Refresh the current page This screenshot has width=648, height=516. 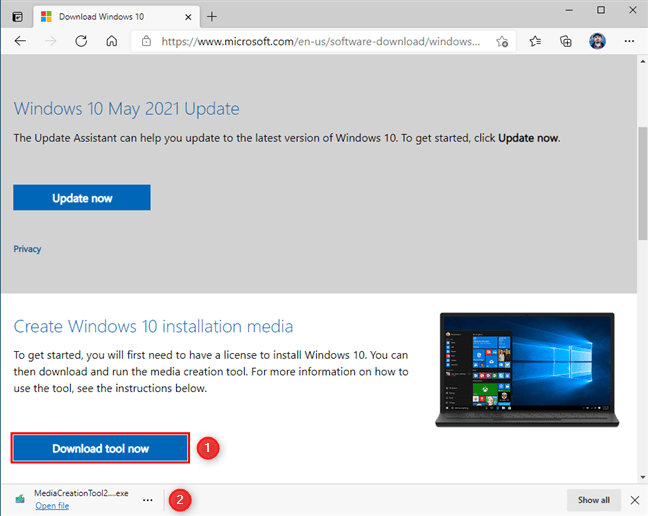pyautogui.click(x=81, y=41)
